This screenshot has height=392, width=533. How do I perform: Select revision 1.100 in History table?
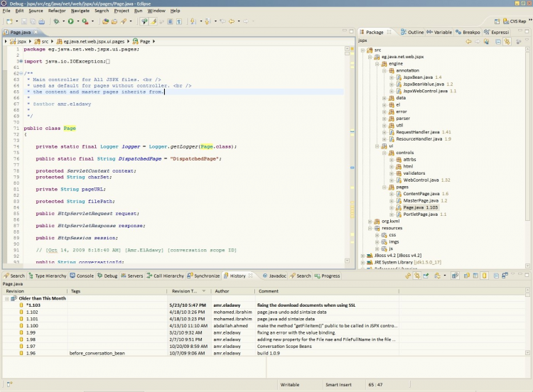pyautogui.click(x=32, y=325)
